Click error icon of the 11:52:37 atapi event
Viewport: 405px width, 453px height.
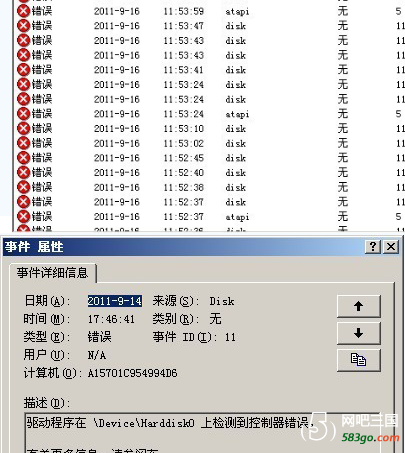click(23, 216)
